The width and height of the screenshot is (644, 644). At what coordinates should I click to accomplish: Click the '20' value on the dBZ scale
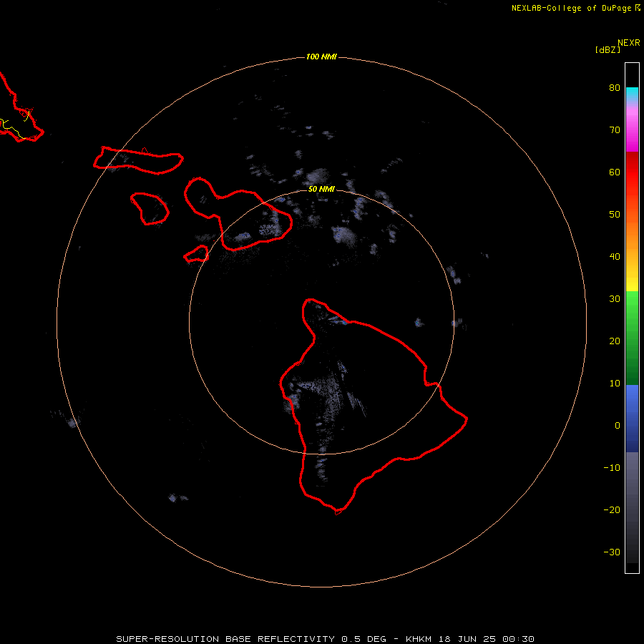[x=615, y=341]
